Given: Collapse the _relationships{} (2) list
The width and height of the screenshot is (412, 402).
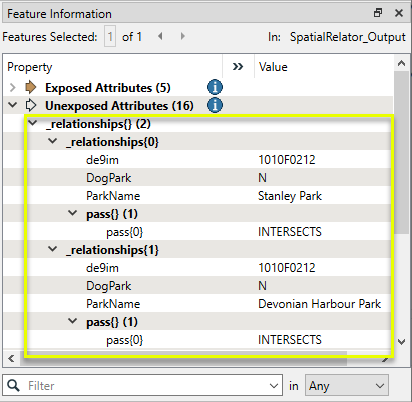Looking at the screenshot, I should click(33, 123).
